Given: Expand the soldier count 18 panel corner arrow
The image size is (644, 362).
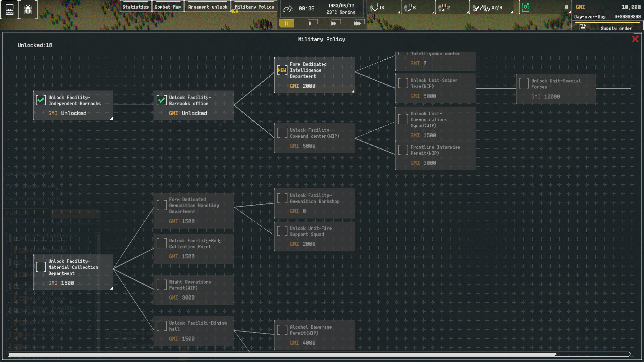Looking at the screenshot, I should coord(399,12).
